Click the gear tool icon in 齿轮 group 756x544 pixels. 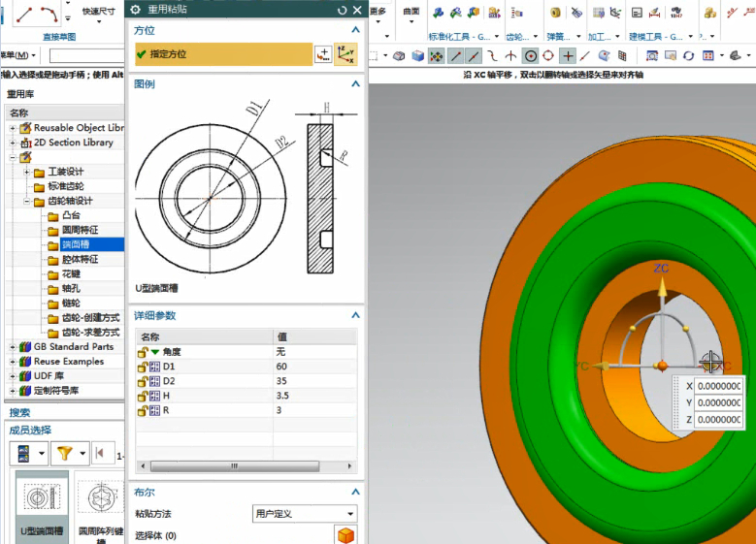pos(516,13)
